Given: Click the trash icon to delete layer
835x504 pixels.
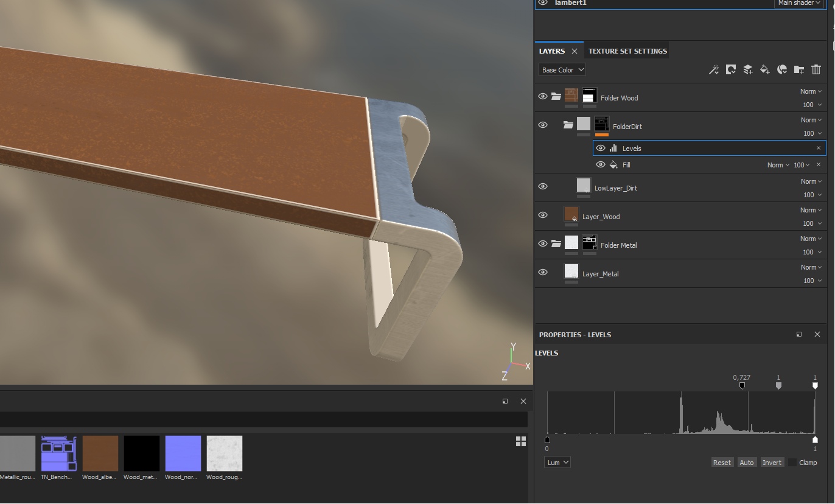Looking at the screenshot, I should click(816, 70).
